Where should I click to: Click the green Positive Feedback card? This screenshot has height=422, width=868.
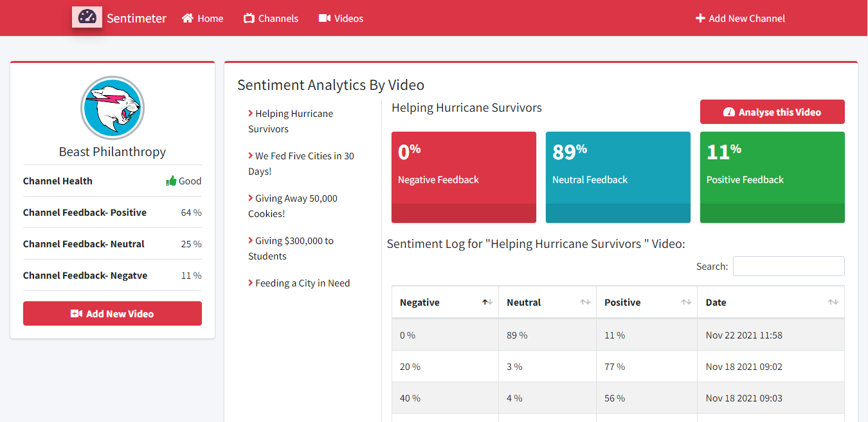(x=772, y=177)
